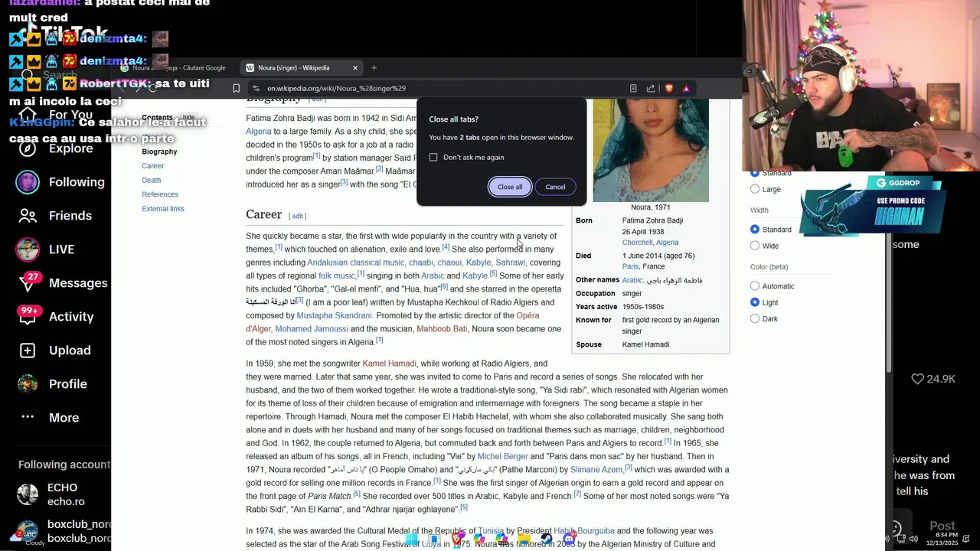This screenshot has width=980, height=551.
Task: Jump to External links in Contents
Action: click(x=163, y=209)
